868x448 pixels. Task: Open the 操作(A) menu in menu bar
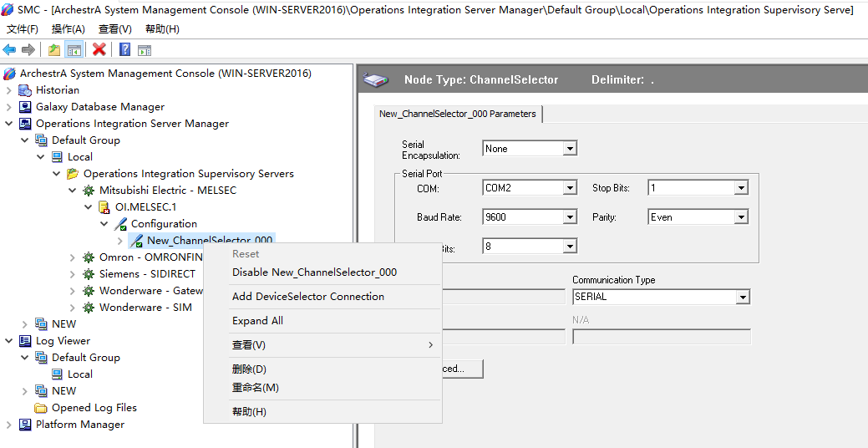pyautogui.click(x=69, y=29)
